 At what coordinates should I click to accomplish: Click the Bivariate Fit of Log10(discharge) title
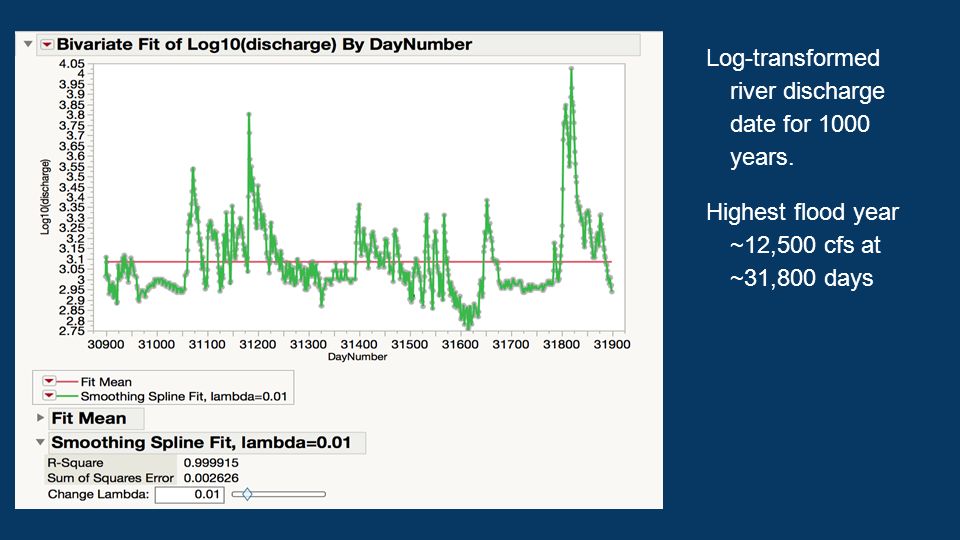pos(264,44)
